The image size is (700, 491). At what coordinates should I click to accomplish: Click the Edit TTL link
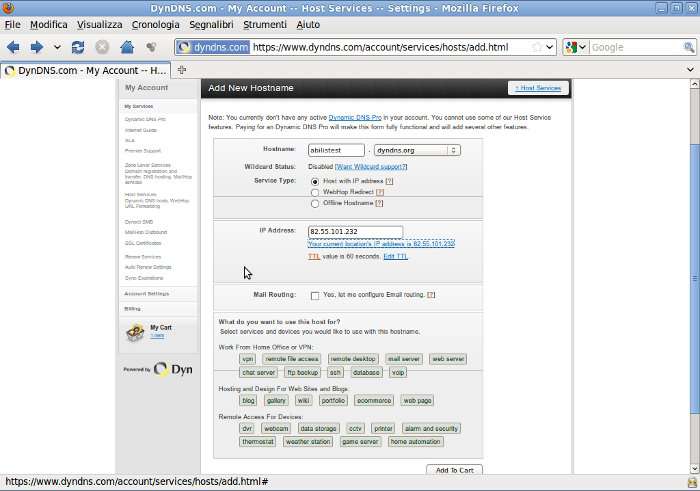pos(395,257)
